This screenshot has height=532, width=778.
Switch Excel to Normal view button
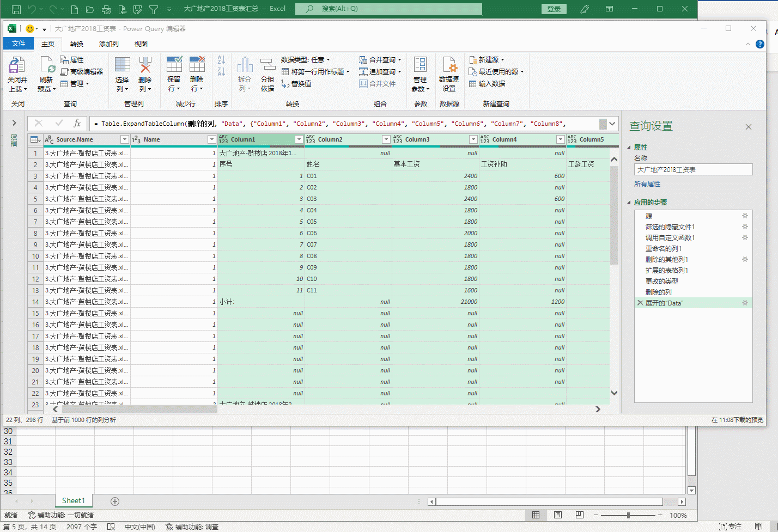click(x=536, y=515)
